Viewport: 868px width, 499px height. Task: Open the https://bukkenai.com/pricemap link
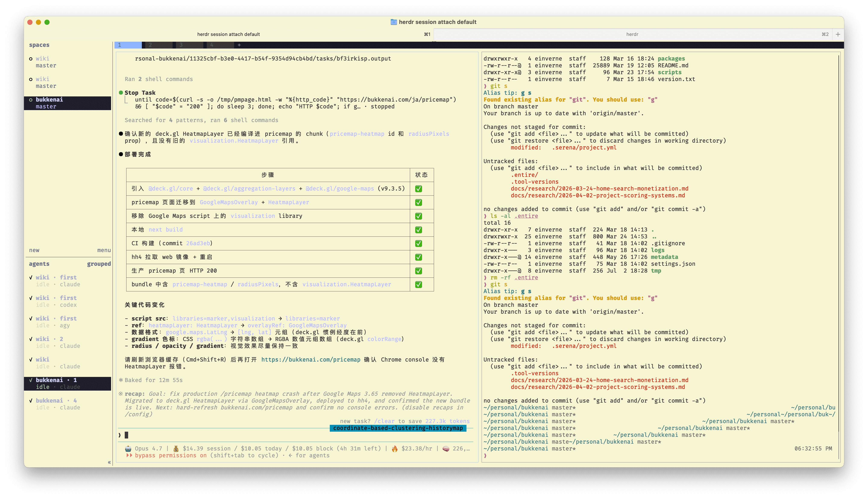pyautogui.click(x=311, y=360)
